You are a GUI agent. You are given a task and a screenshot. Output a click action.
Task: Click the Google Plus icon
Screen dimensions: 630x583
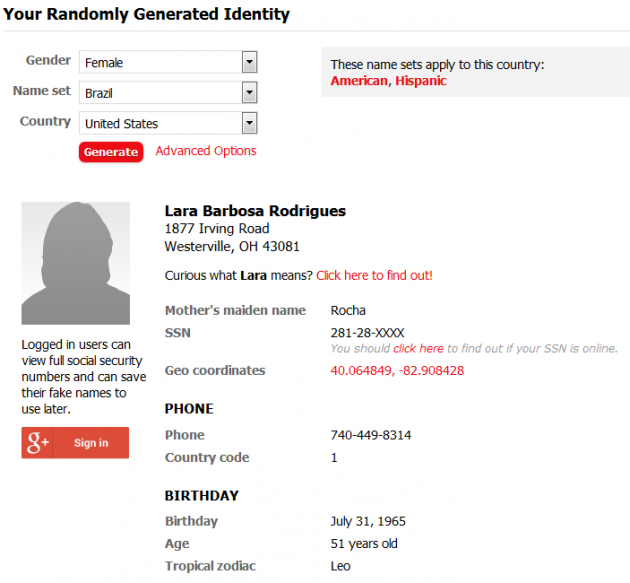pyautogui.click(x=38, y=443)
